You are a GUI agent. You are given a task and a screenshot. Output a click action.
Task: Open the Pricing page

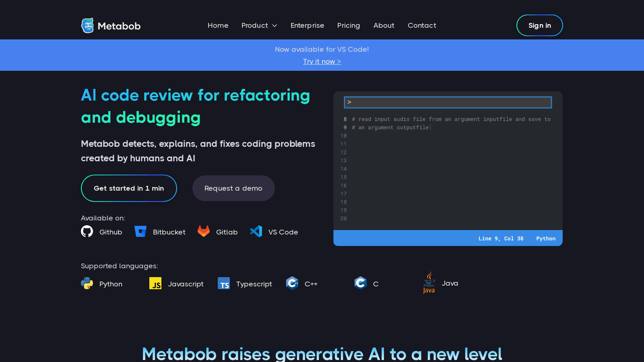pyautogui.click(x=349, y=25)
